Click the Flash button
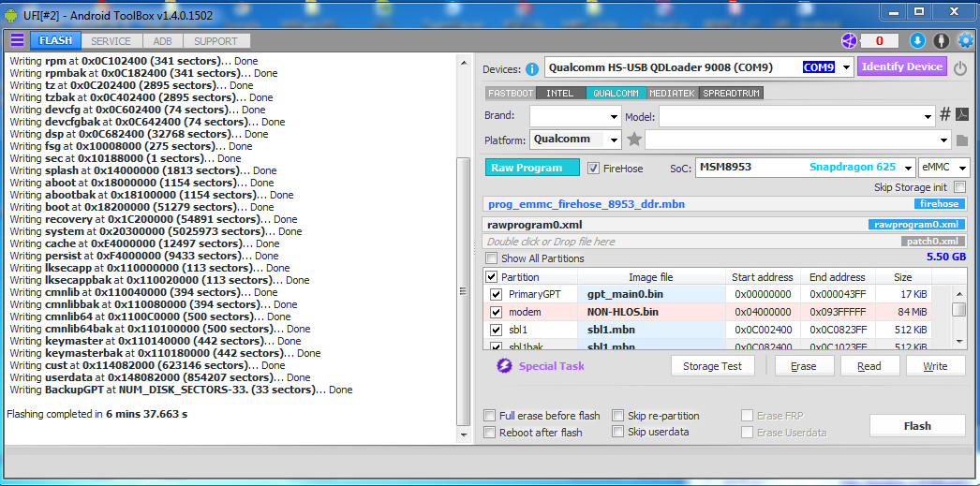Viewport: 980px width, 486px height. (x=917, y=426)
